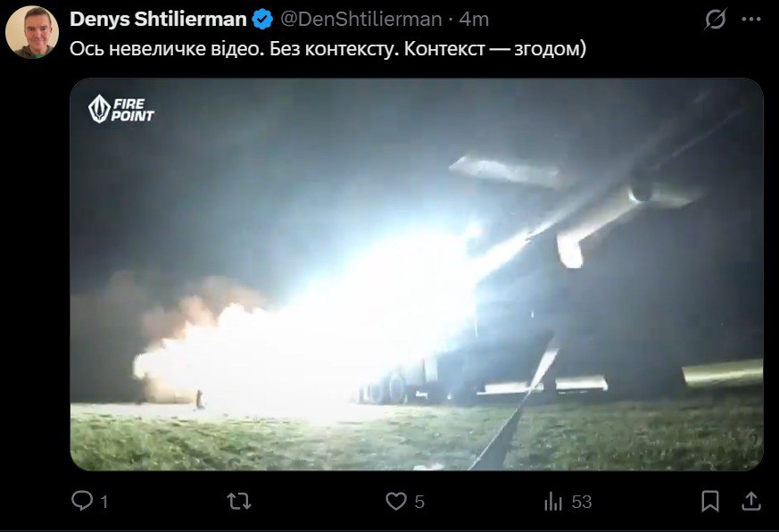Open view analytics bar chart icon
The image size is (779, 532).
click(x=553, y=501)
